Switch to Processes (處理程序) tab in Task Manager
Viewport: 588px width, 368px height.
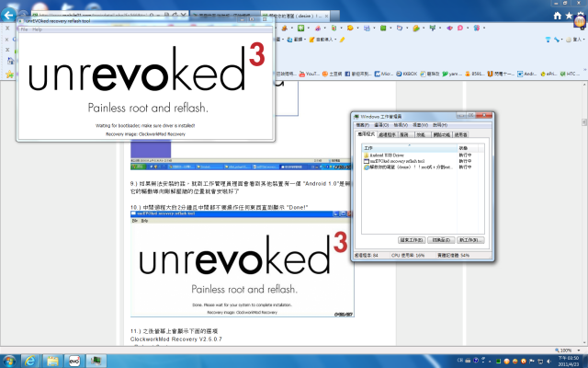(388, 134)
